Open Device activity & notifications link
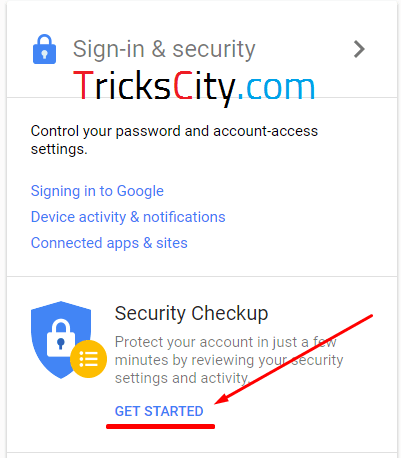This screenshot has width=401, height=458. [x=128, y=217]
